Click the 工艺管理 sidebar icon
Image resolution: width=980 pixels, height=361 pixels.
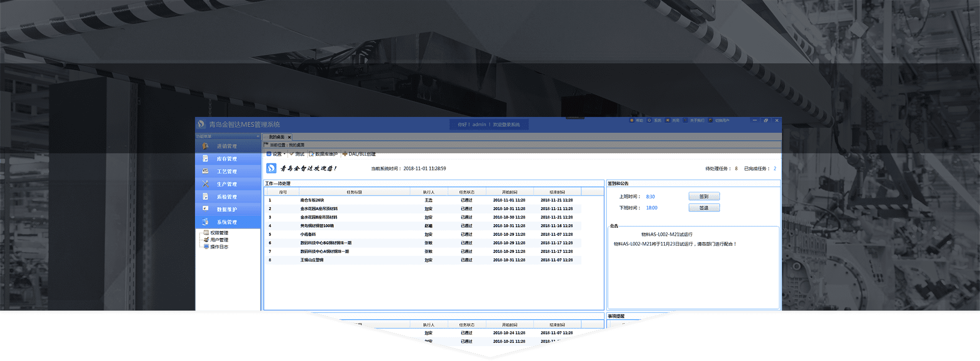205,171
